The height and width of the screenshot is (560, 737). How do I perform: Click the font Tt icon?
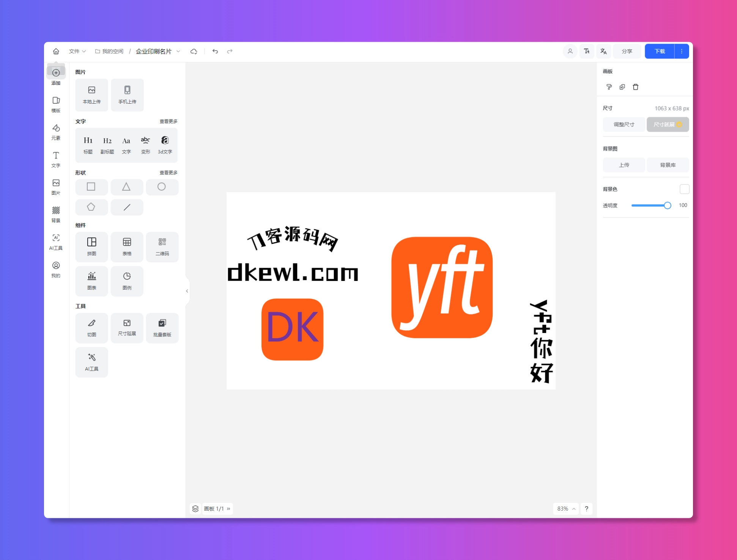587,51
